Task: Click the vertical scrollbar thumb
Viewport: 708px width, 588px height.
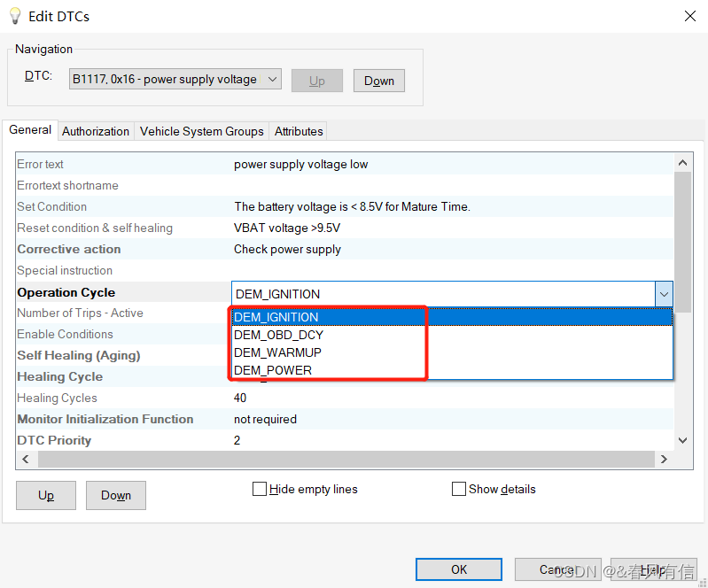Action: 682,243
